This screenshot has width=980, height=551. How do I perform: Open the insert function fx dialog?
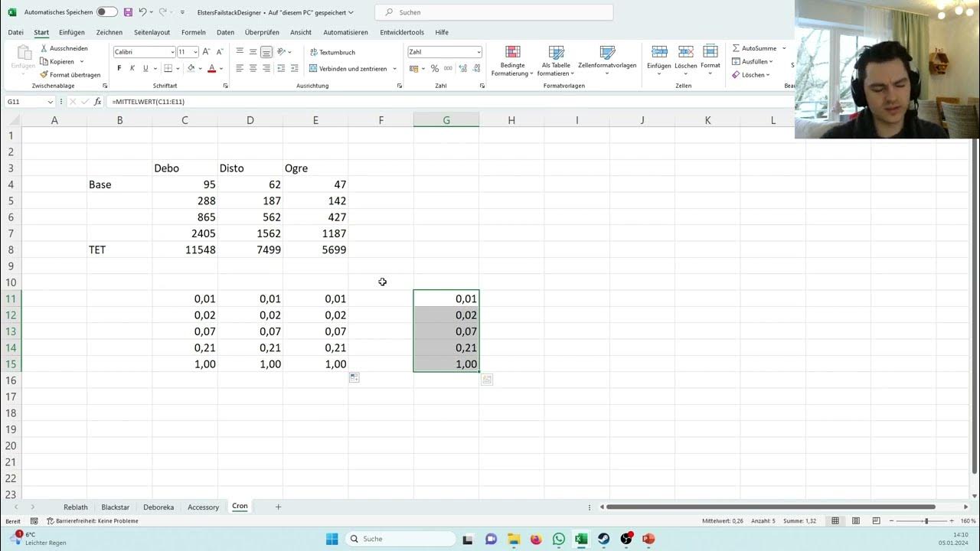click(x=97, y=102)
